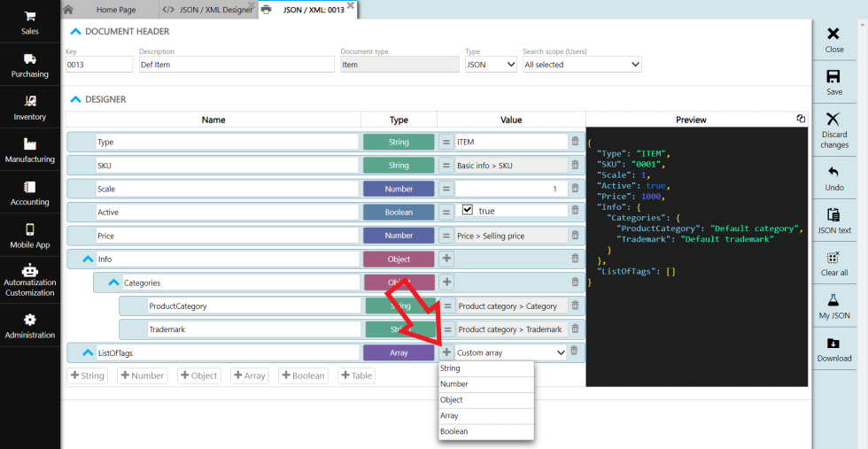Open JSON text view
The width and height of the screenshot is (868, 449).
coord(833,221)
